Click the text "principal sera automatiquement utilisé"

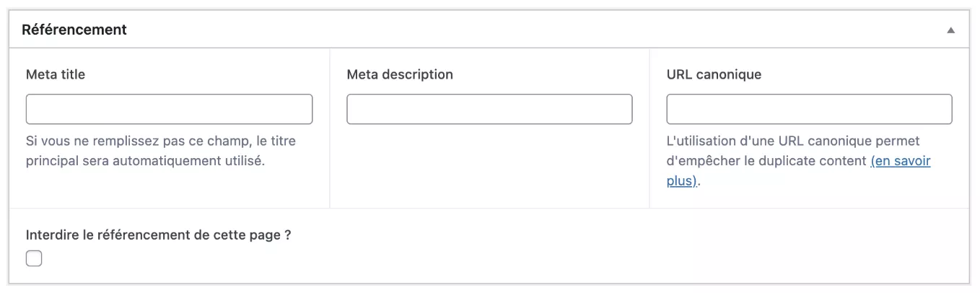point(145,160)
